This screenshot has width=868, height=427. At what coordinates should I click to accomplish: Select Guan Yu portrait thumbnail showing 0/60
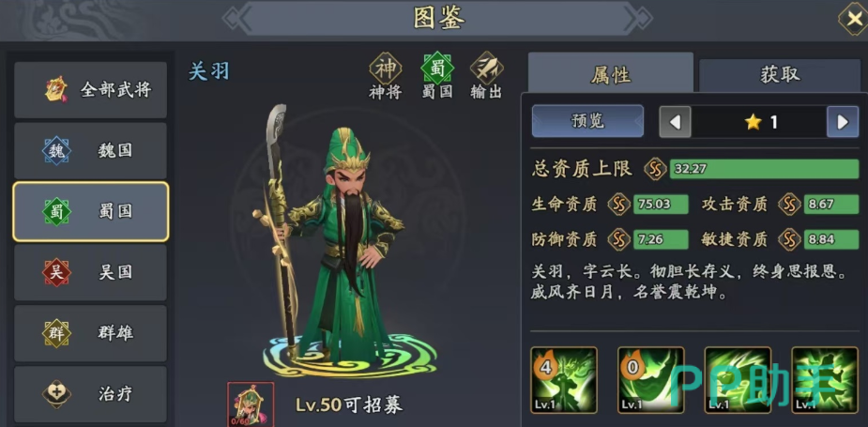pyautogui.click(x=251, y=404)
